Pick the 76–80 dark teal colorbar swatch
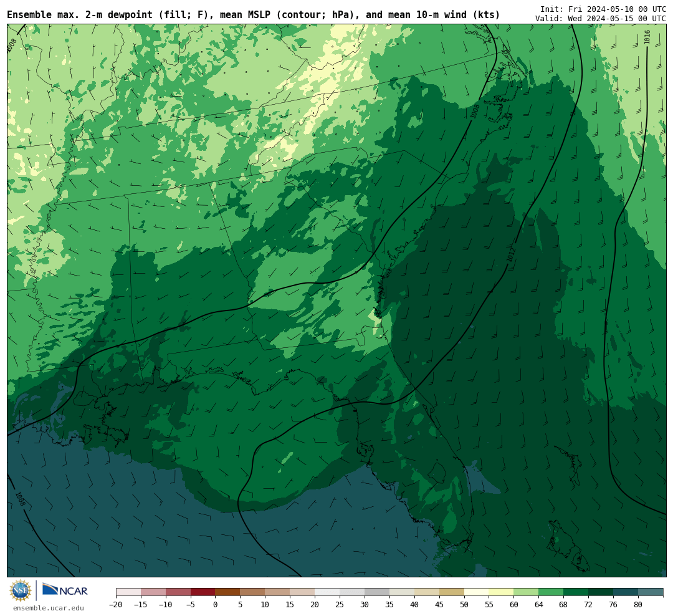Image resolution: width=673 pixels, height=616 pixels. 626,592
